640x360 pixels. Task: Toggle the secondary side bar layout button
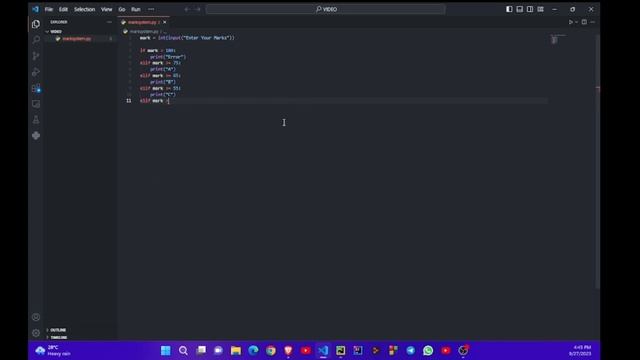point(530,9)
